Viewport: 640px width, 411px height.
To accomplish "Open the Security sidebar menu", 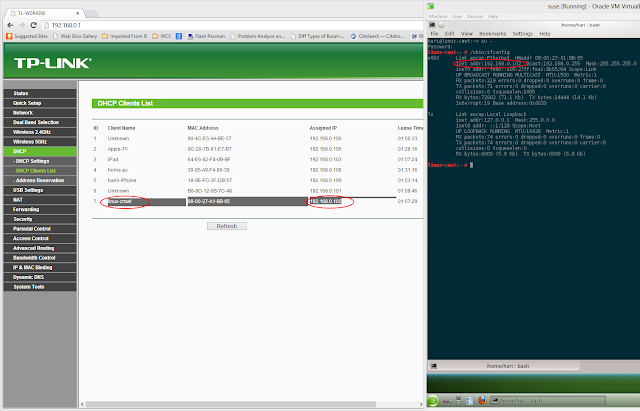I will point(40,219).
